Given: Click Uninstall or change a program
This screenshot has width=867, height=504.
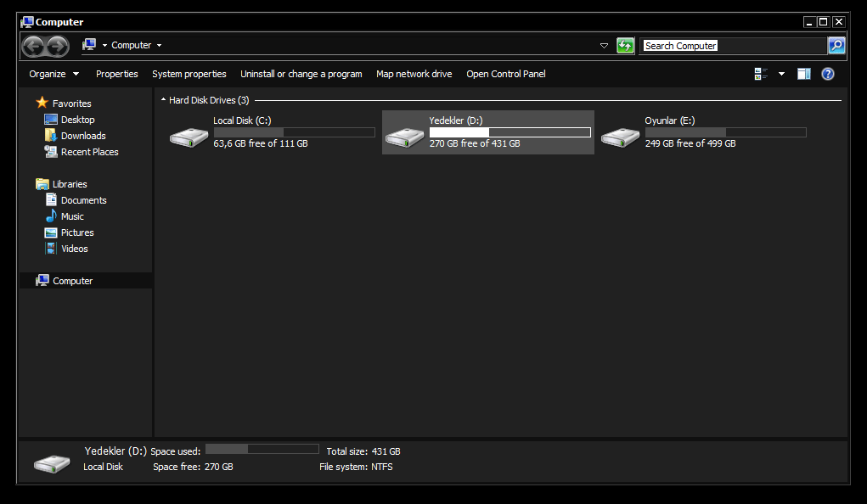Looking at the screenshot, I should pyautogui.click(x=301, y=74).
